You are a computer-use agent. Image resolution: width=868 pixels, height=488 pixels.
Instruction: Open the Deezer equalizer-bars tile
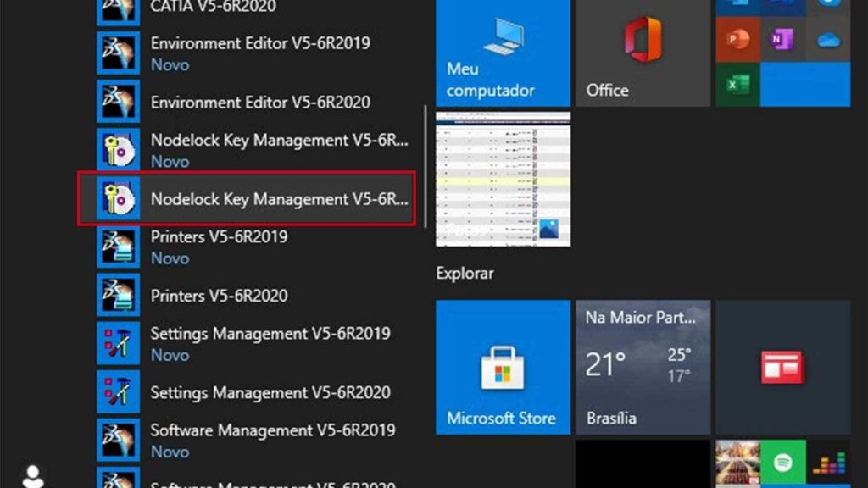828,463
